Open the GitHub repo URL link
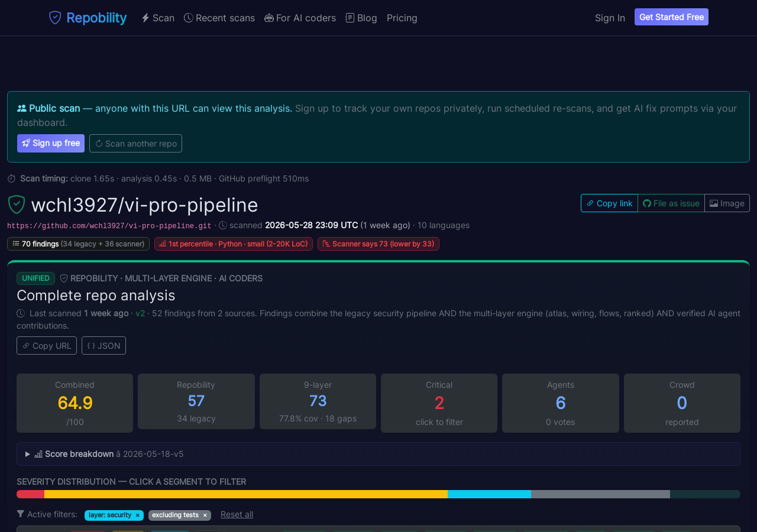This screenshot has height=532, width=757. coord(109,226)
